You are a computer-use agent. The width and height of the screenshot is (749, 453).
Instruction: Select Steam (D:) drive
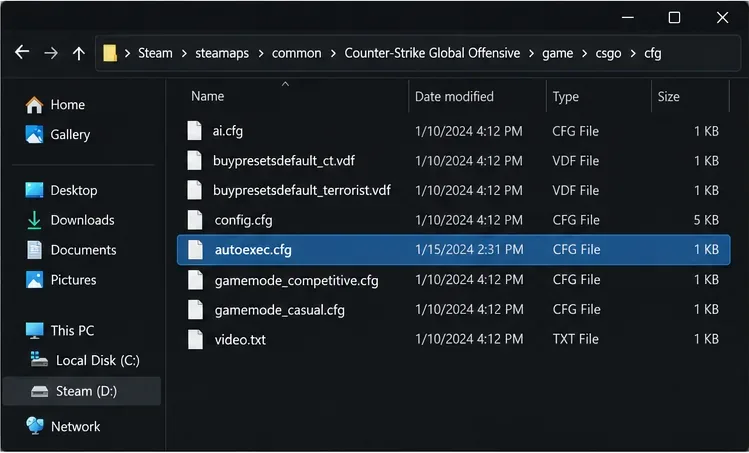click(82, 391)
